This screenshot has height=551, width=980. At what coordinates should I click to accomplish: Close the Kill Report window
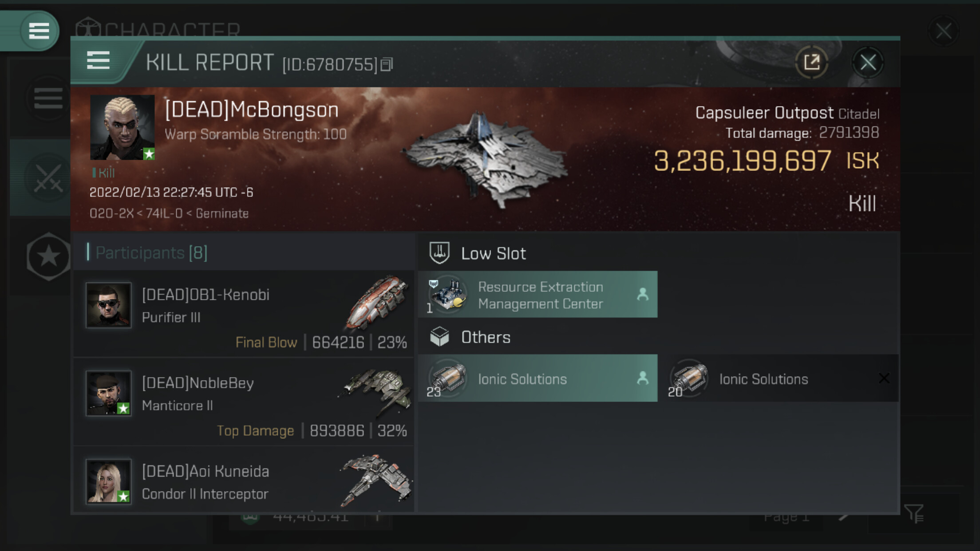click(x=868, y=63)
